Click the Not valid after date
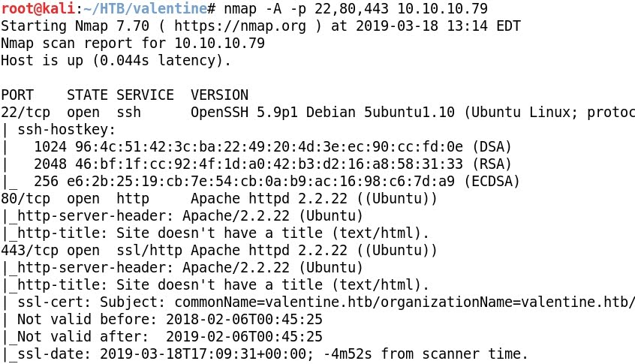Viewport: 635px width, 364px height. click(244, 337)
